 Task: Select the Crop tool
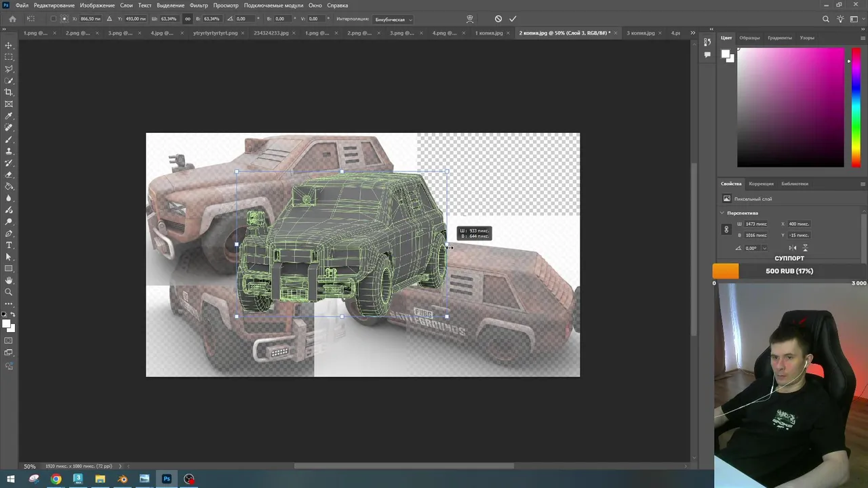[9, 92]
